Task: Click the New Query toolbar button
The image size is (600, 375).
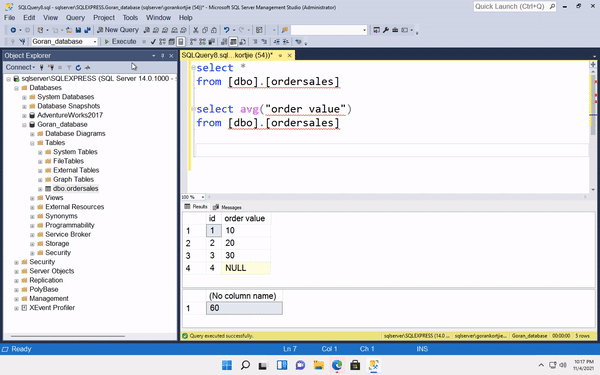Action: pyautogui.click(x=118, y=30)
